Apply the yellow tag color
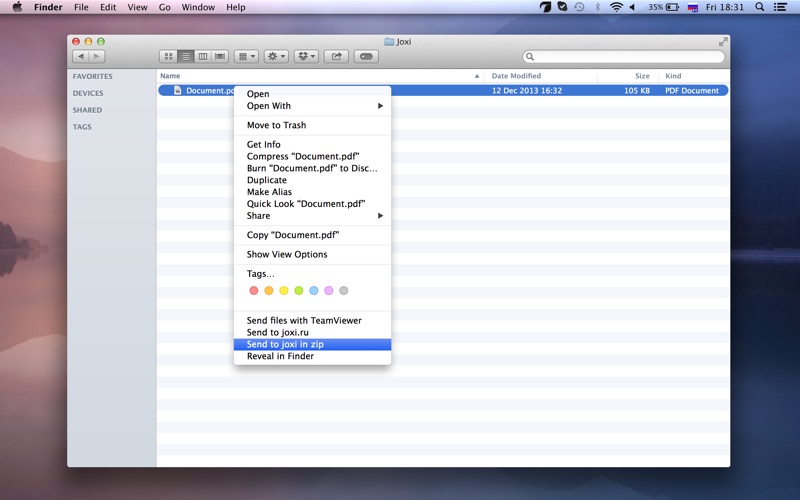800x500 pixels. (284, 290)
